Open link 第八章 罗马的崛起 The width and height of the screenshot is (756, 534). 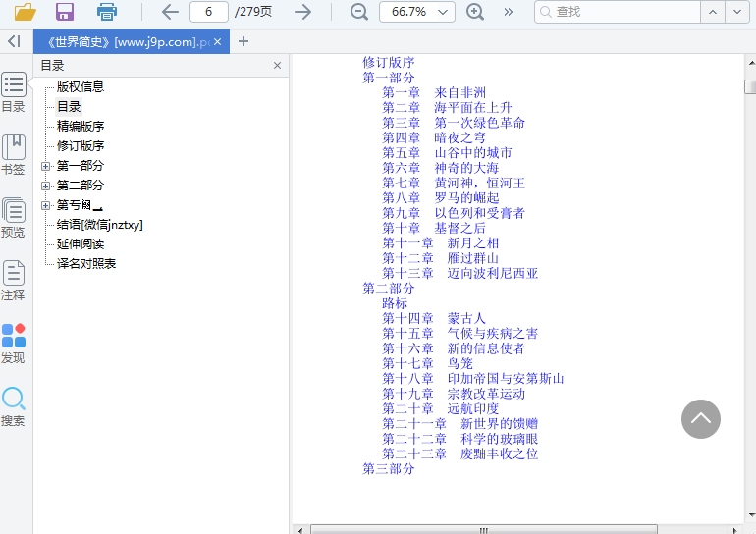(441, 198)
